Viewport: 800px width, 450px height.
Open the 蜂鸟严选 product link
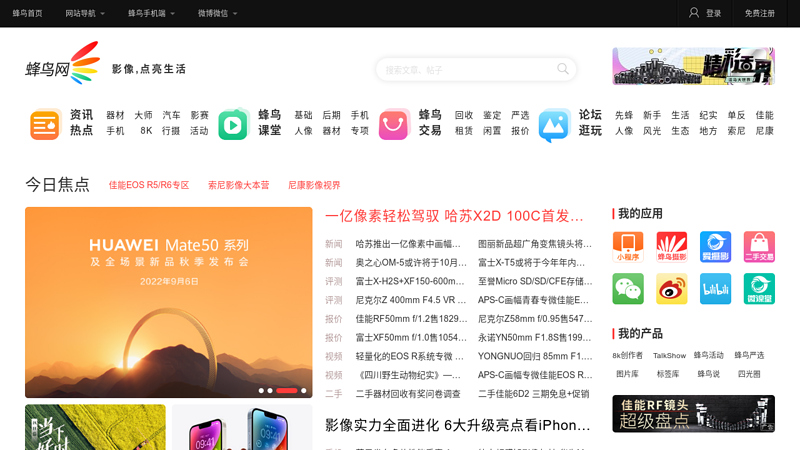click(x=749, y=355)
